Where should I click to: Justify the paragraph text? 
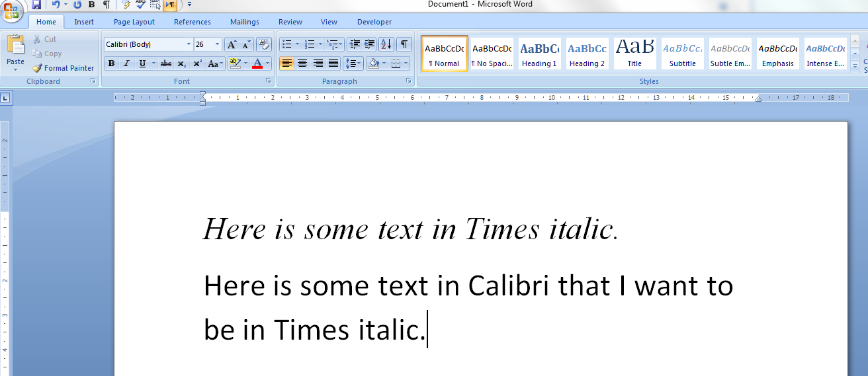point(333,63)
